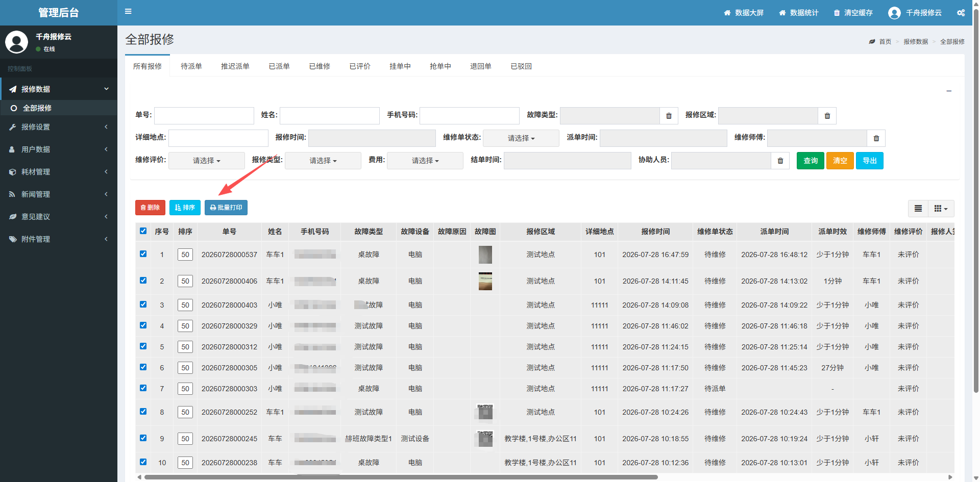
Task: Open the top-right settings gears icon
Action: [x=961, y=13]
